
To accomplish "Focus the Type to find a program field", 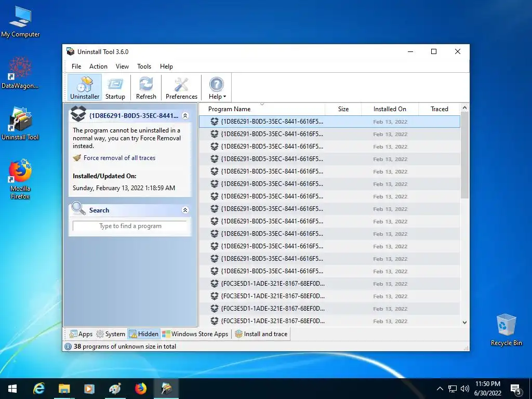I will (130, 226).
